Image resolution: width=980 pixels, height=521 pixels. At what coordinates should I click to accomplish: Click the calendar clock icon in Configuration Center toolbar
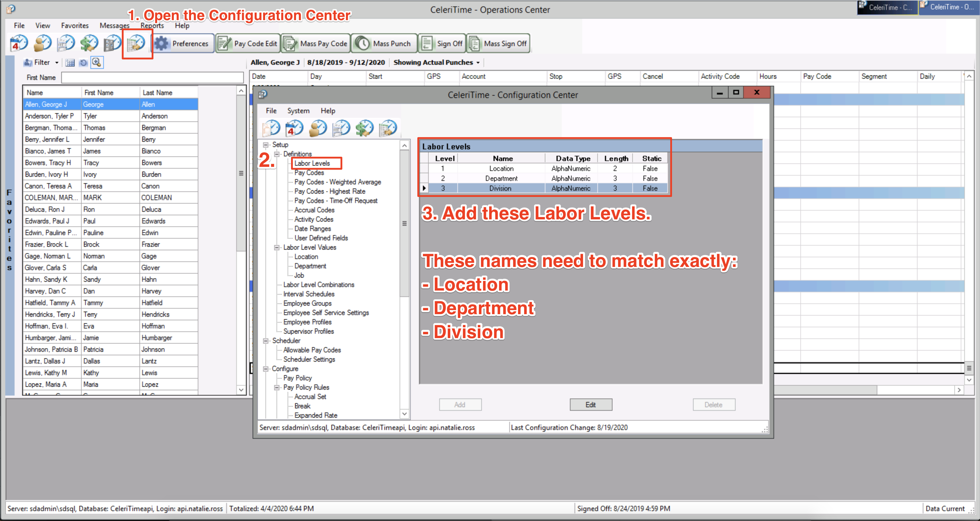(295, 128)
